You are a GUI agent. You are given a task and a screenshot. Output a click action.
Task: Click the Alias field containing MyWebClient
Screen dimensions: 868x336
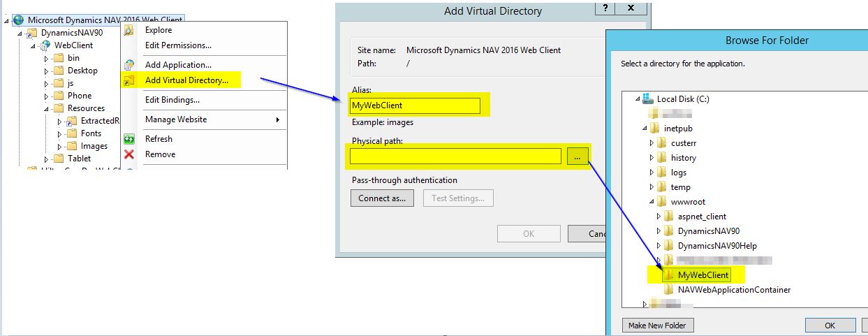point(415,105)
